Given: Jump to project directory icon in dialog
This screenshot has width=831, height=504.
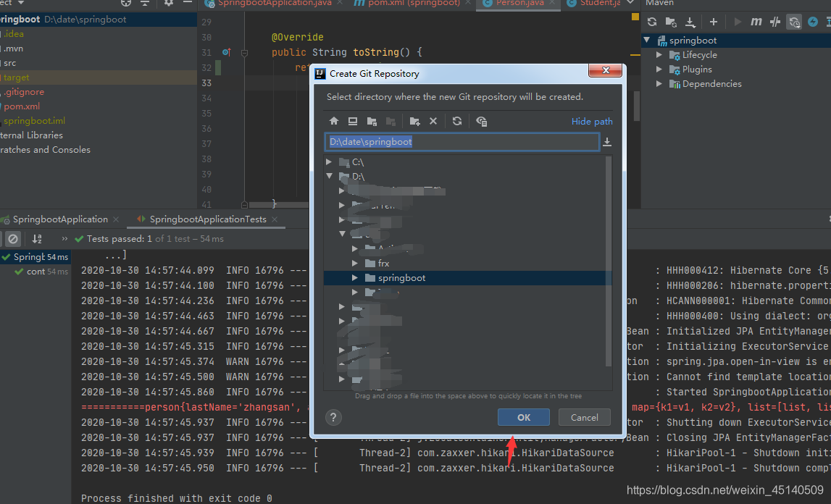Looking at the screenshot, I should click(x=372, y=122).
